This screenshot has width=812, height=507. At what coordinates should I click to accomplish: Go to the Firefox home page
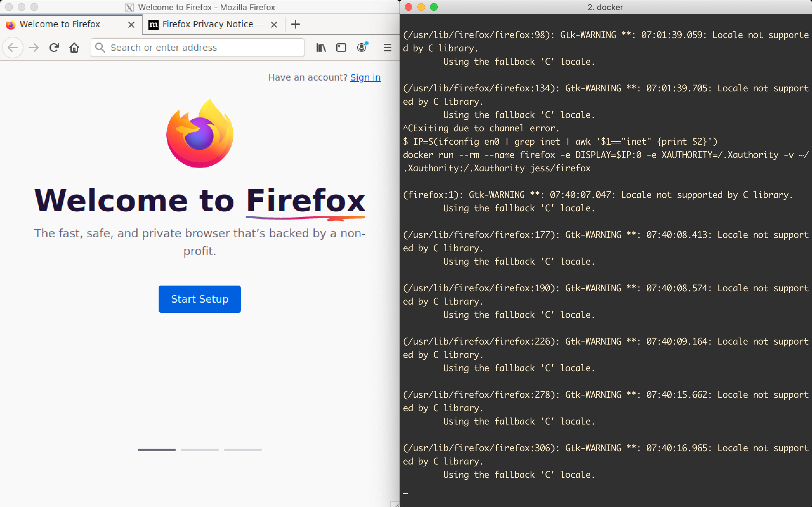[74, 48]
